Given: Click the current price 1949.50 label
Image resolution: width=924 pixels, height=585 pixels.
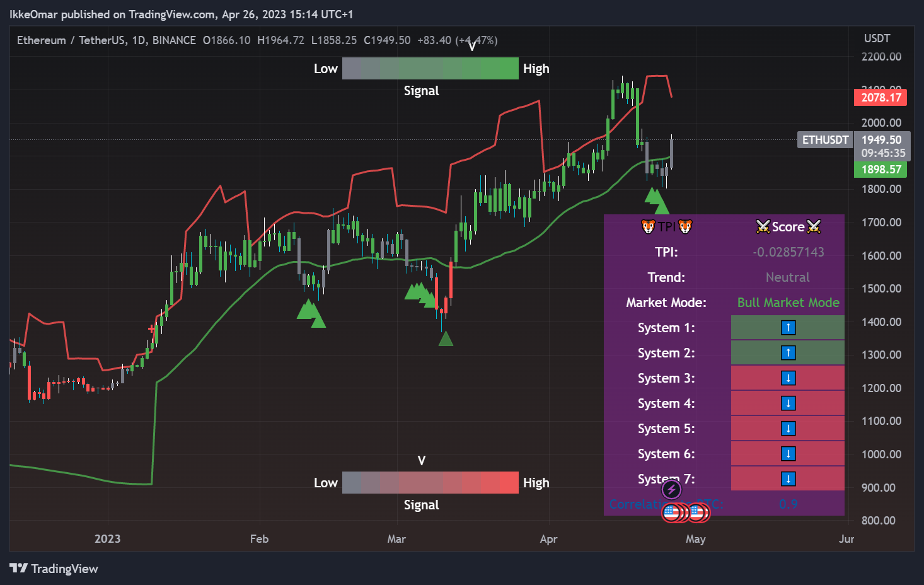Looking at the screenshot, I should (x=882, y=139).
